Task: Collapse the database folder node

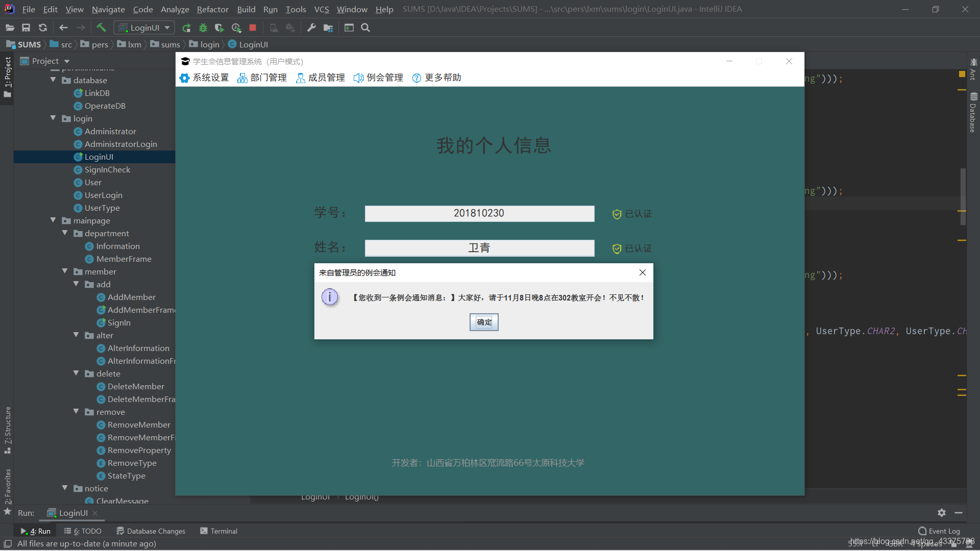Action: point(53,80)
